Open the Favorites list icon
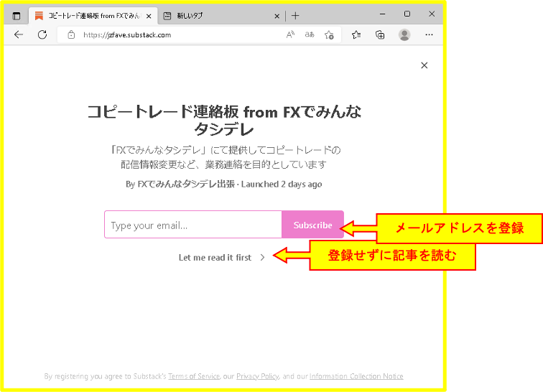The image size is (543, 392). [356, 34]
